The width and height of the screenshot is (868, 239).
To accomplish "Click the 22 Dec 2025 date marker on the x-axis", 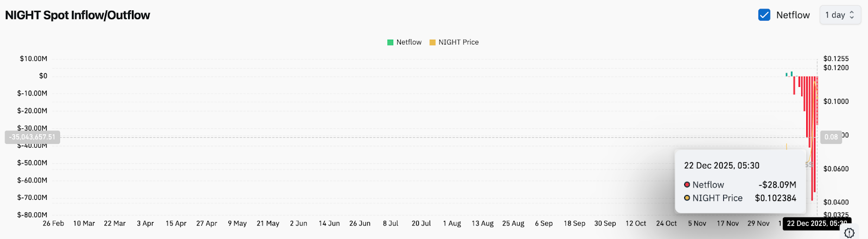I will 816,223.
